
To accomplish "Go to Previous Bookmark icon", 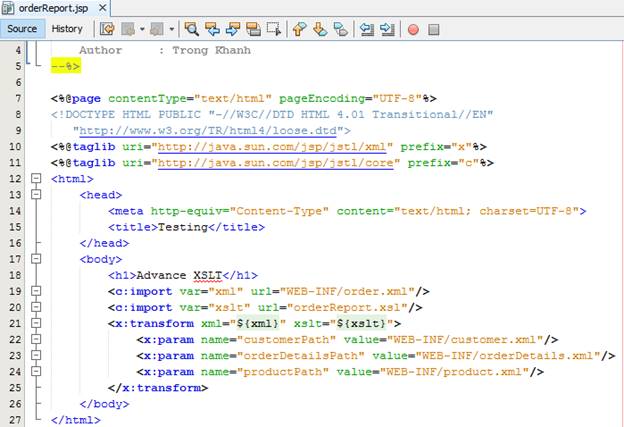I will [x=300, y=29].
